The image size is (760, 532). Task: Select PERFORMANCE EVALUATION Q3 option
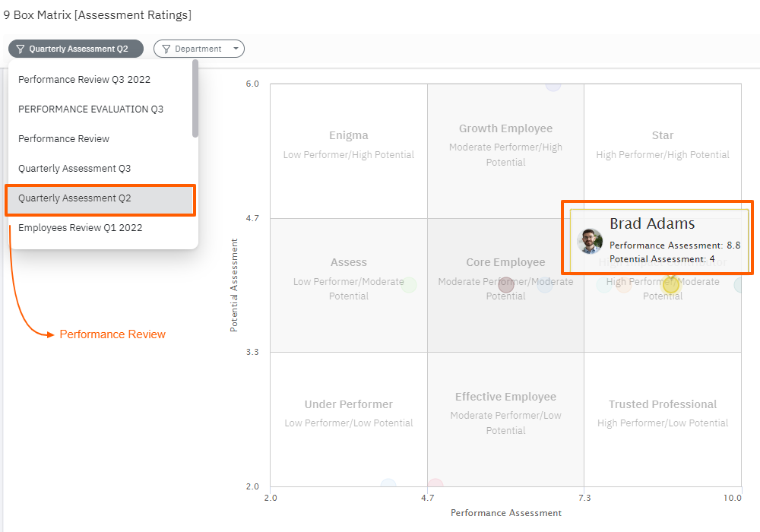pyautogui.click(x=90, y=109)
